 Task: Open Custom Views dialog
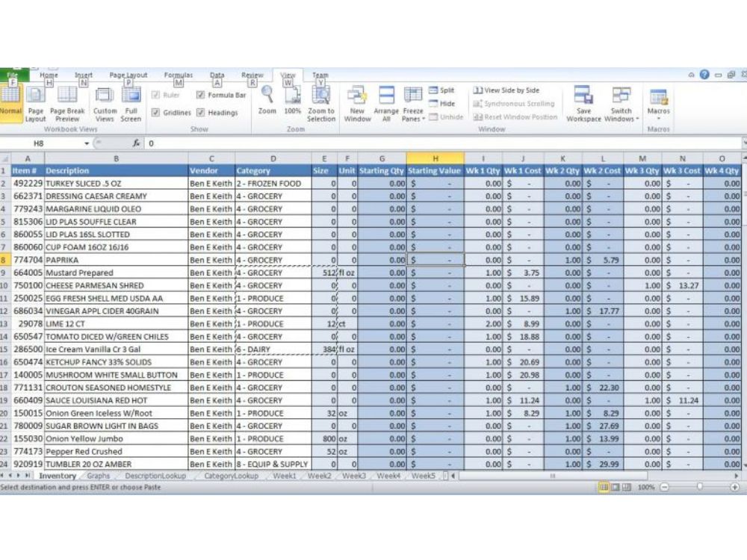click(x=105, y=104)
